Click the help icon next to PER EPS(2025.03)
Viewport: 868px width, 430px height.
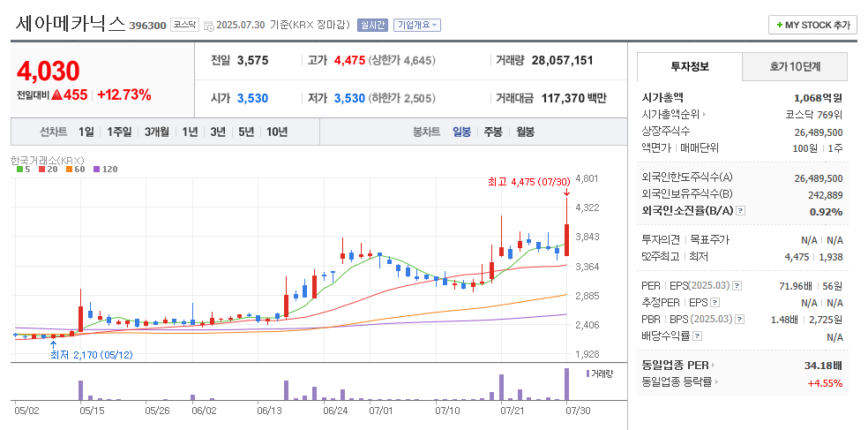[737, 286]
